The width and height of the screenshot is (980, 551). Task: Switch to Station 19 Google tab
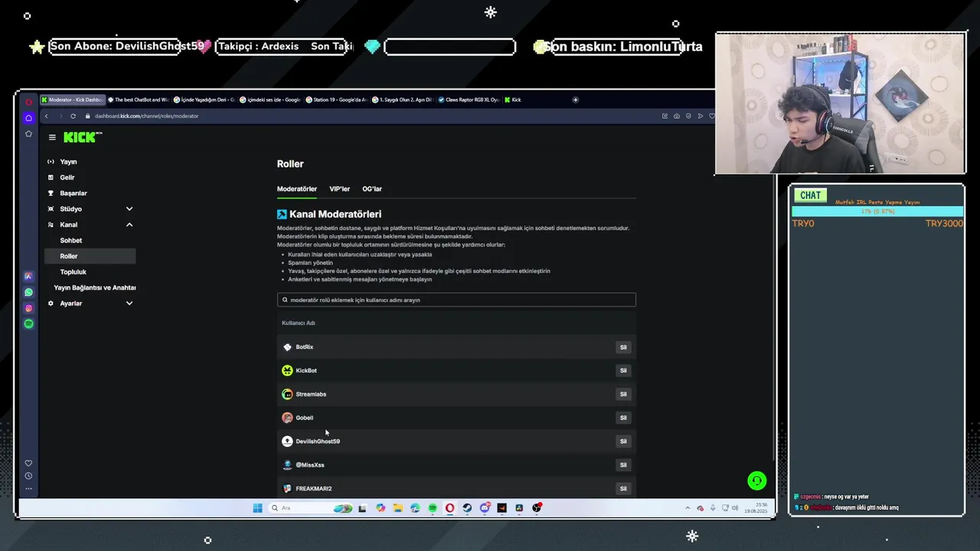point(337,99)
